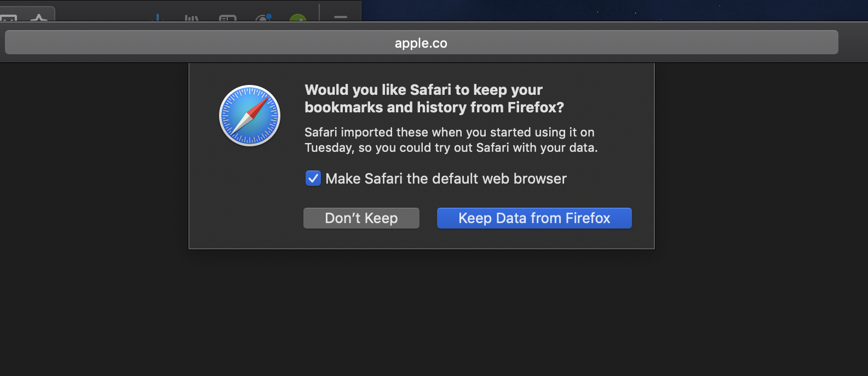This screenshot has width=868, height=376.
Task: Click the Firefox downloads arrow icon
Action: [x=158, y=18]
